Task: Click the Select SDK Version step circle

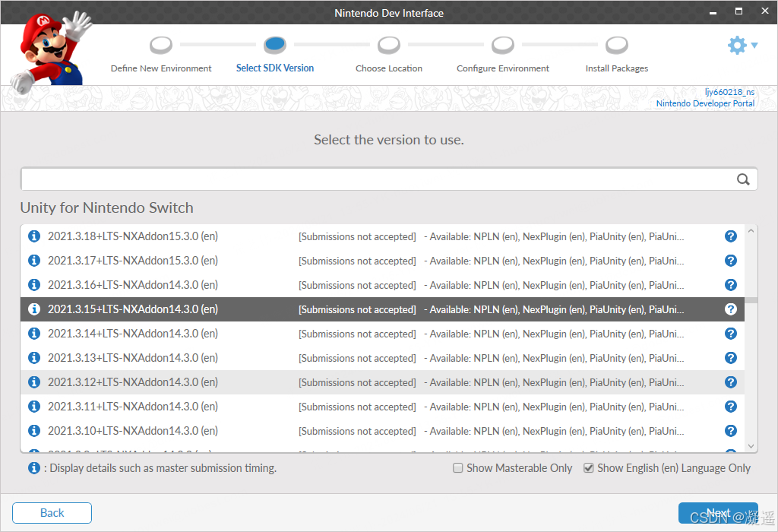Action: coord(274,45)
